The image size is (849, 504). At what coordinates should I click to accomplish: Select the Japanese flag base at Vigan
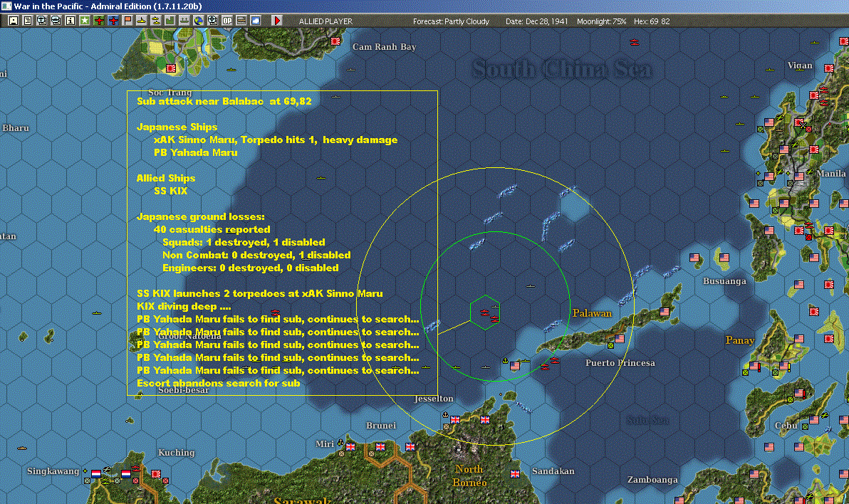tap(828, 68)
